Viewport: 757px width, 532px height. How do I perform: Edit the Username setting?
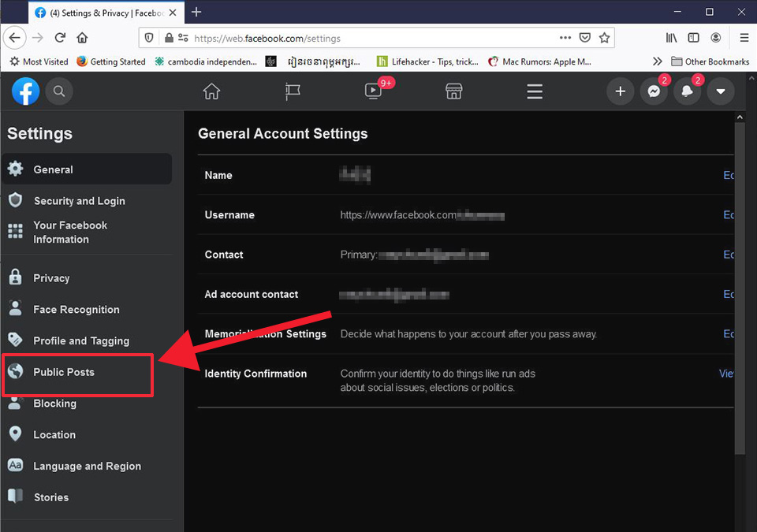click(x=728, y=215)
